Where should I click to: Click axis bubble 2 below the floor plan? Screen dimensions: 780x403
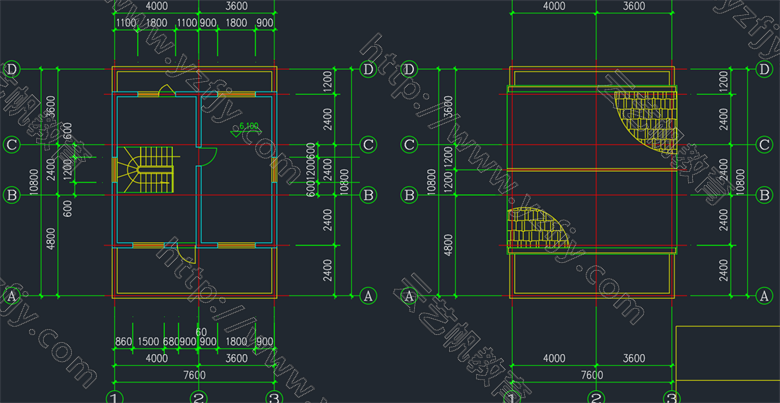click(198, 397)
